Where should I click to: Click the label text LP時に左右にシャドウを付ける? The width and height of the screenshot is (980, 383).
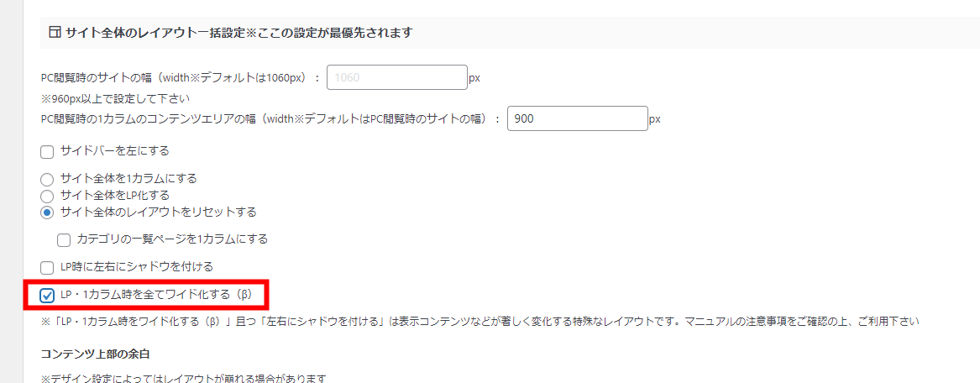click(137, 267)
